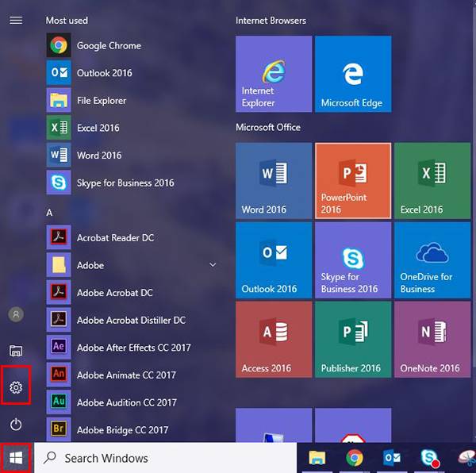The image size is (476, 473).
Task: Launch Excel 2016 from Most used list
Action: click(x=132, y=128)
